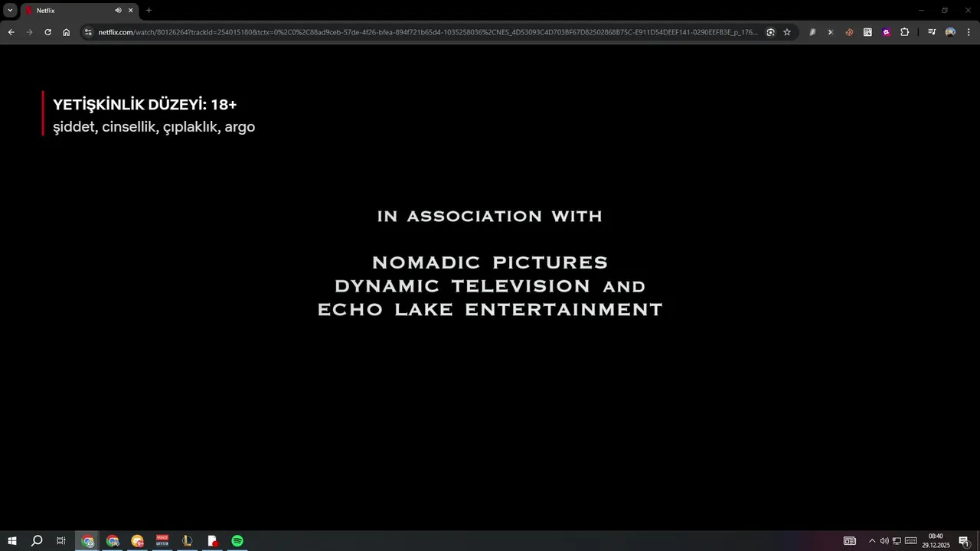This screenshot has width=980, height=551.
Task: Open the cookie extension icon
Action: coord(849,32)
